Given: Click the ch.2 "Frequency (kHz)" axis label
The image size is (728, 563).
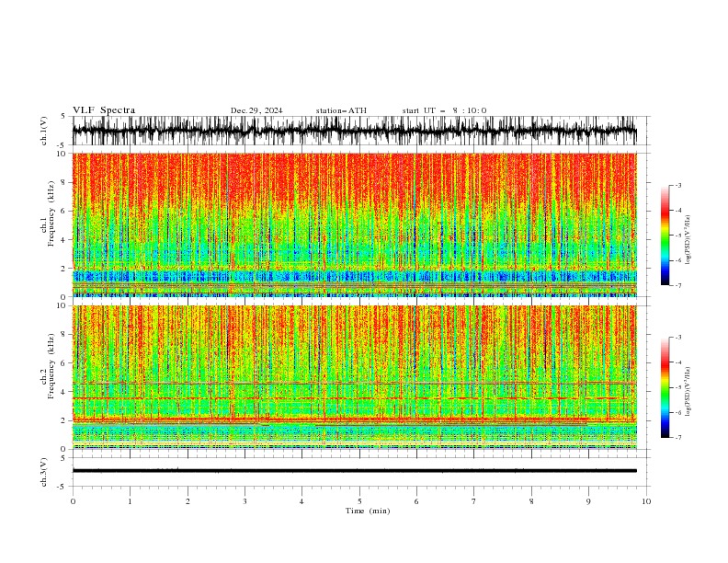Looking at the screenshot, I should click(51, 366).
